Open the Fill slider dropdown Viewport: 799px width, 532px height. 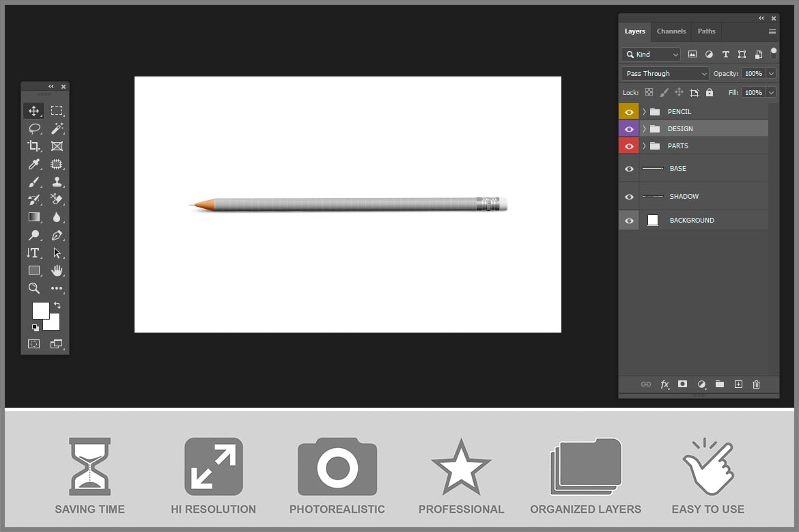click(772, 92)
